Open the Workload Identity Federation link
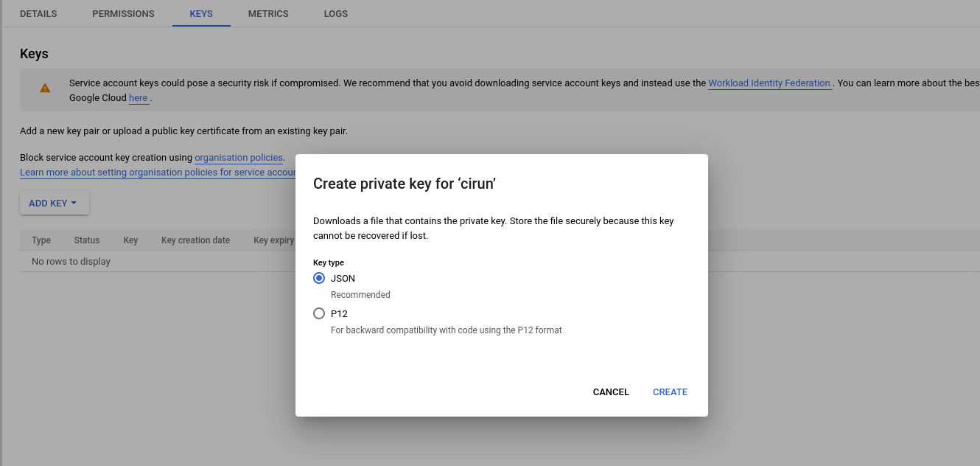This screenshot has height=466, width=980. [769, 83]
